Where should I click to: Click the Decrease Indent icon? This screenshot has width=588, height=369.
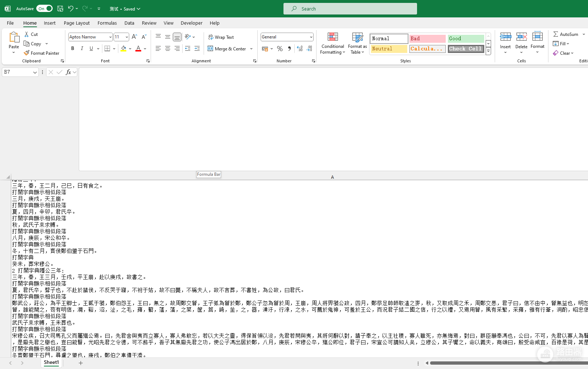188,48
